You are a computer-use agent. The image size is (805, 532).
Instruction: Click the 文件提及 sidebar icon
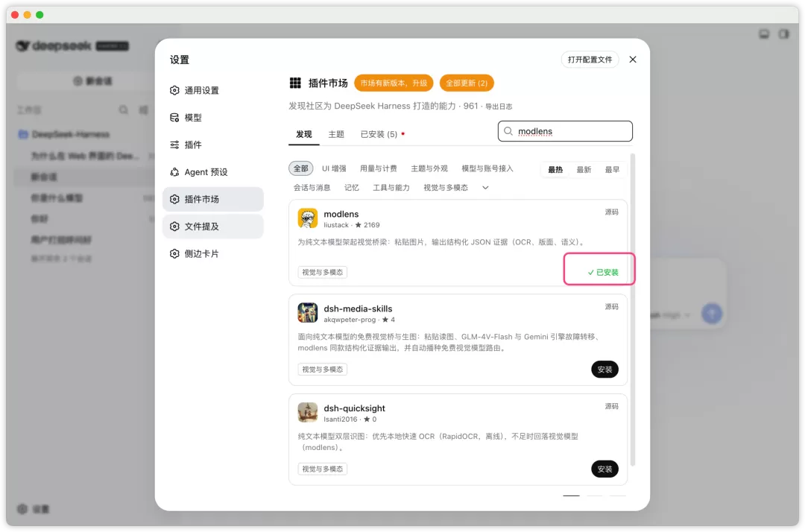pos(174,227)
